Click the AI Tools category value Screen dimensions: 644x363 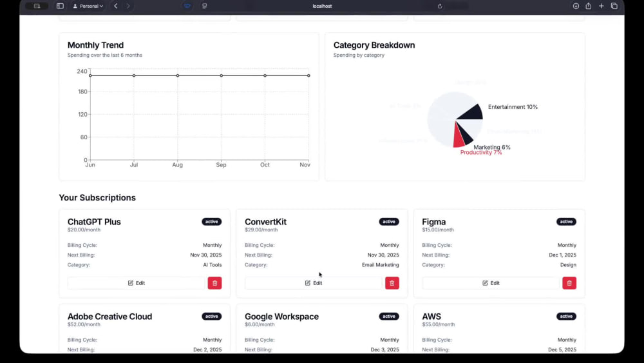coord(213,265)
